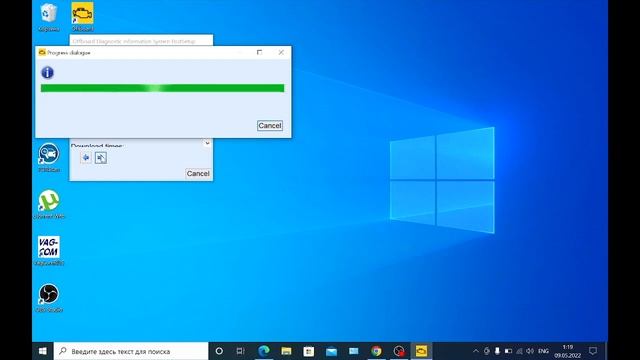Click the taskbar search box

pos(131,351)
